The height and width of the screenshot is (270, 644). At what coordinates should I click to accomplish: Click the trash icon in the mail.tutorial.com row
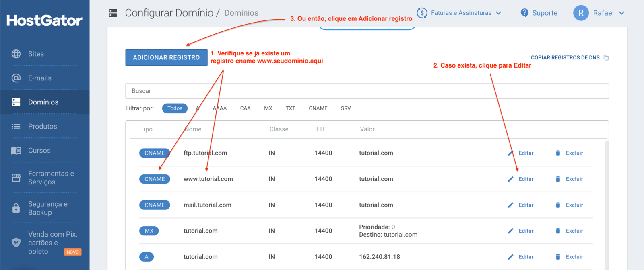click(x=558, y=205)
